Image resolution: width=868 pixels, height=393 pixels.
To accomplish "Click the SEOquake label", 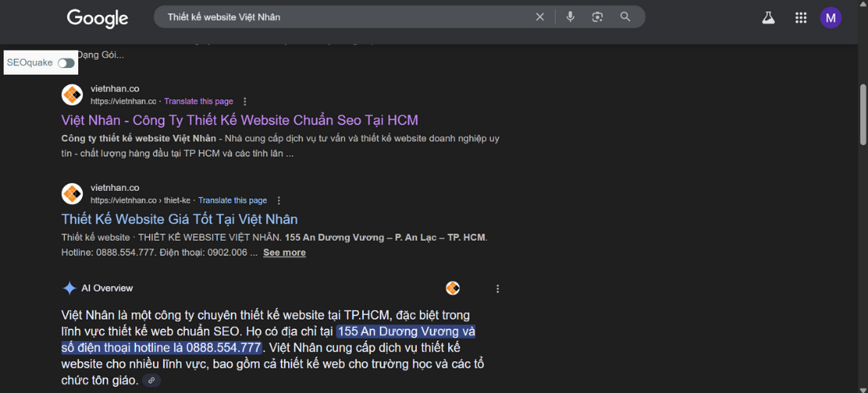I will (30, 63).
